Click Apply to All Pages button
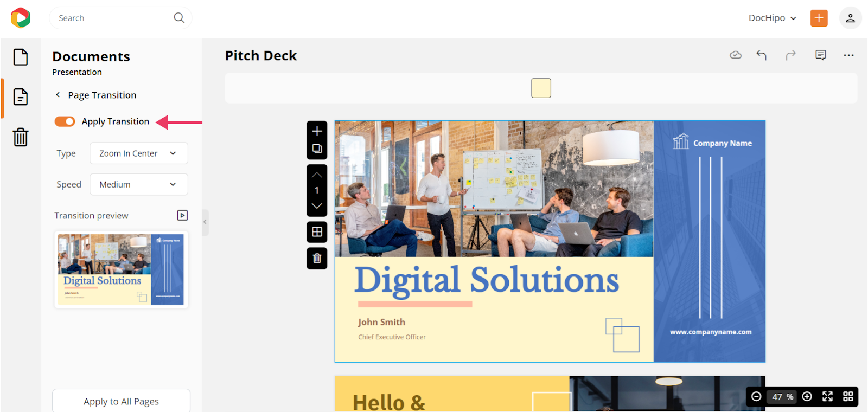The width and height of the screenshot is (868, 412). (121, 401)
